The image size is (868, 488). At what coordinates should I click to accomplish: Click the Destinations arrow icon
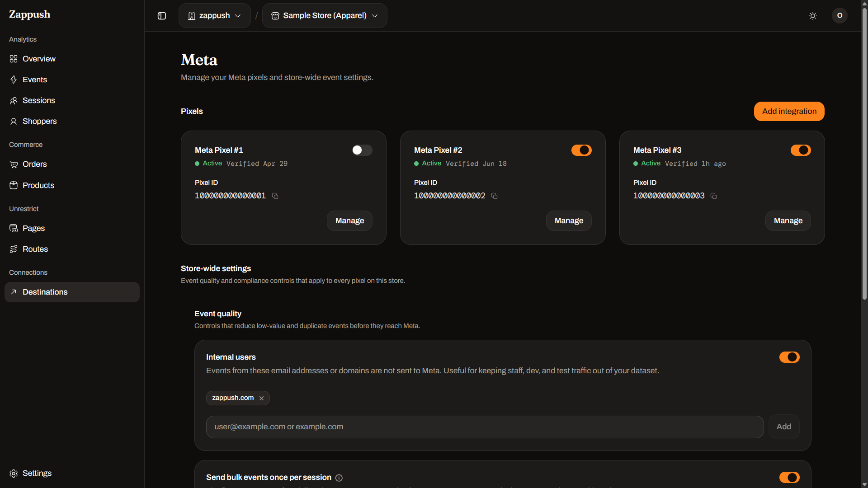tap(14, 292)
